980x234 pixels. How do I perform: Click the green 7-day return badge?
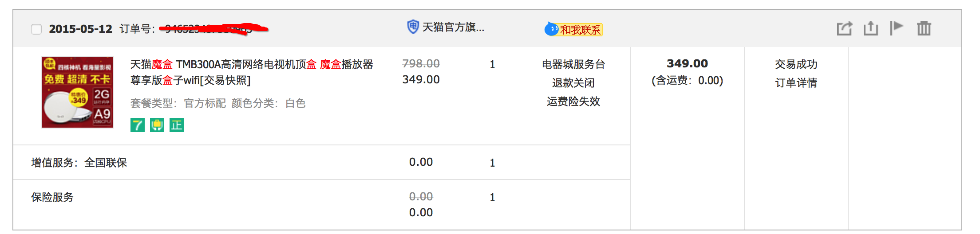coord(138,125)
